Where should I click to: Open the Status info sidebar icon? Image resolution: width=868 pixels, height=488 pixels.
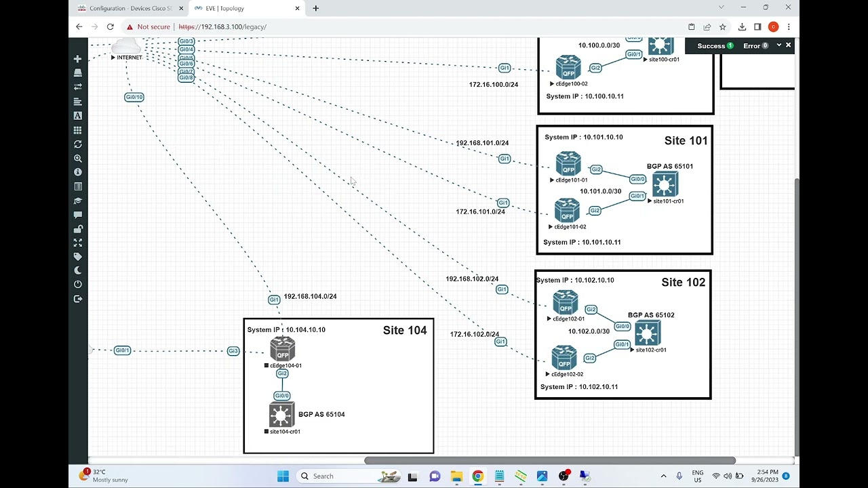[77, 172]
